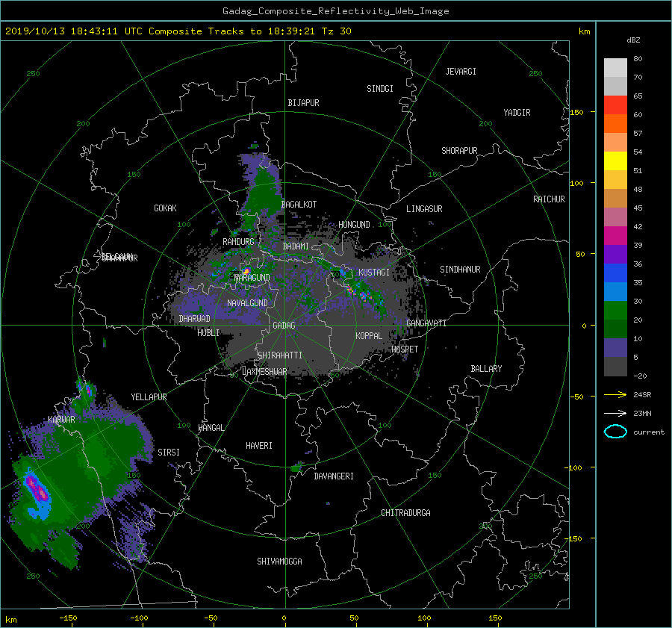Select the purple 36-39 dBZ color swatch
This screenshot has width=672, height=628.
click(615, 254)
